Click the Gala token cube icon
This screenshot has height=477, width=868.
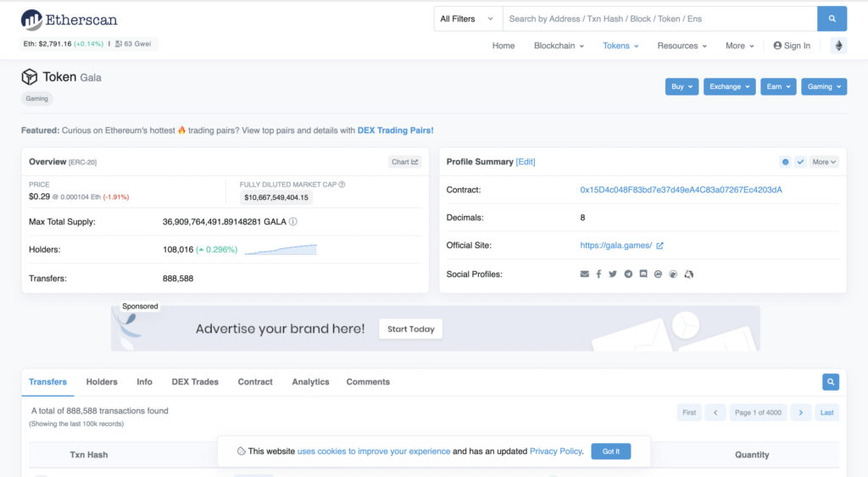pos(30,77)
